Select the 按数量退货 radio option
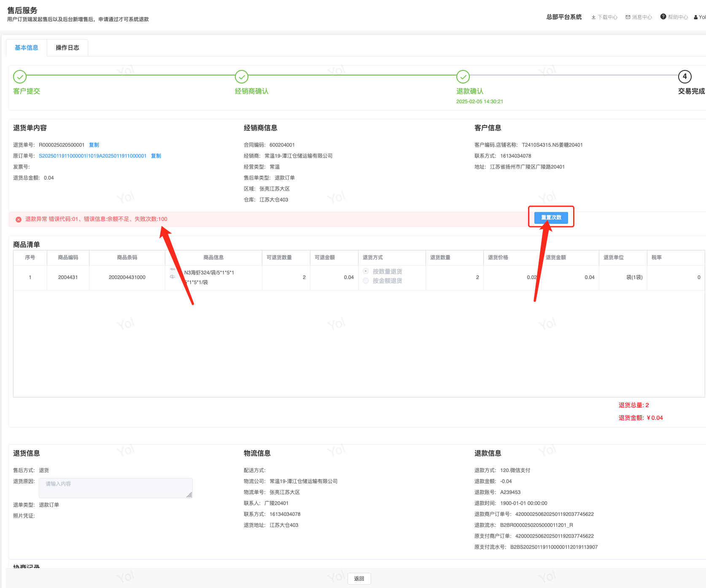 pyautogui.click(x=366, y=271)
